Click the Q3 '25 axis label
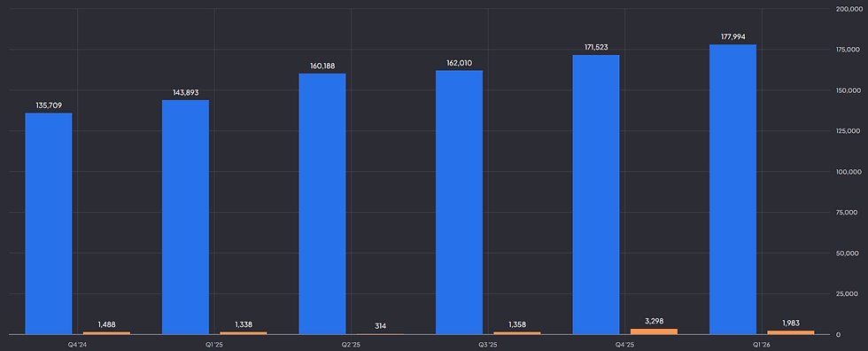868x351 pixels. point(488,345)
